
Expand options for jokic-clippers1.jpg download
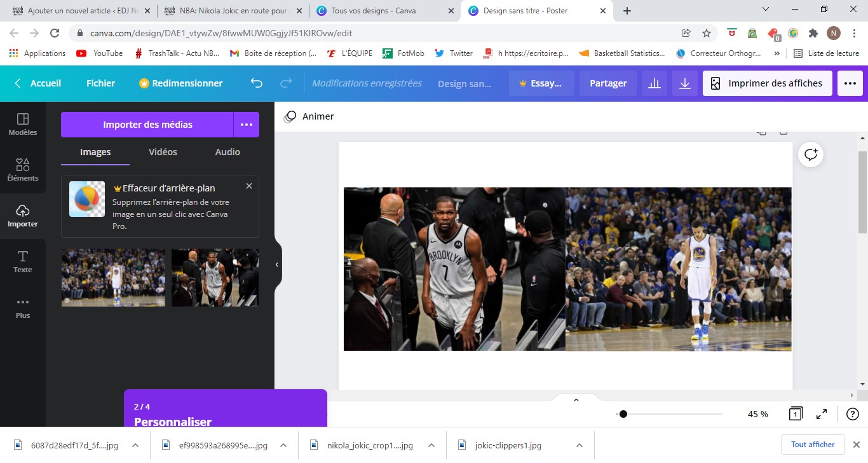579,445
